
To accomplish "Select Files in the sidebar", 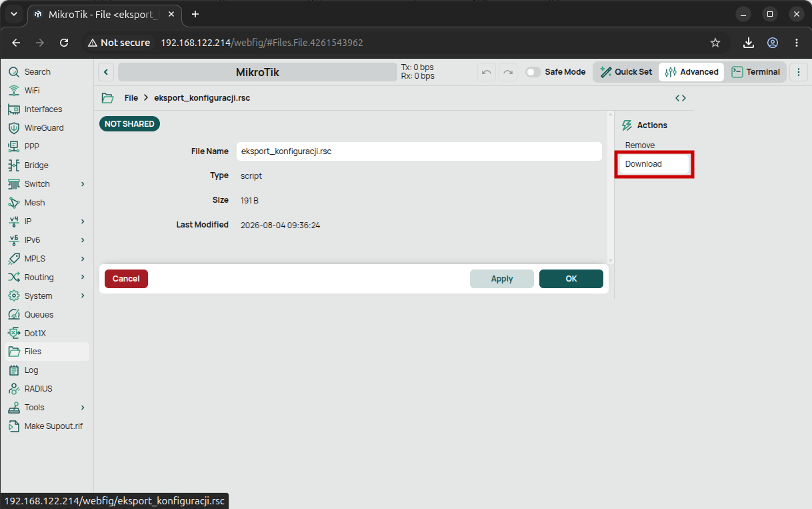I will [x=45, y=352].
